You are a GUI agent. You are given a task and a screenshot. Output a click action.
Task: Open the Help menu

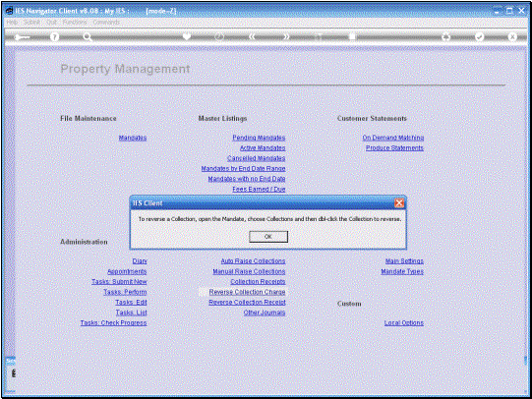[12, 22]
